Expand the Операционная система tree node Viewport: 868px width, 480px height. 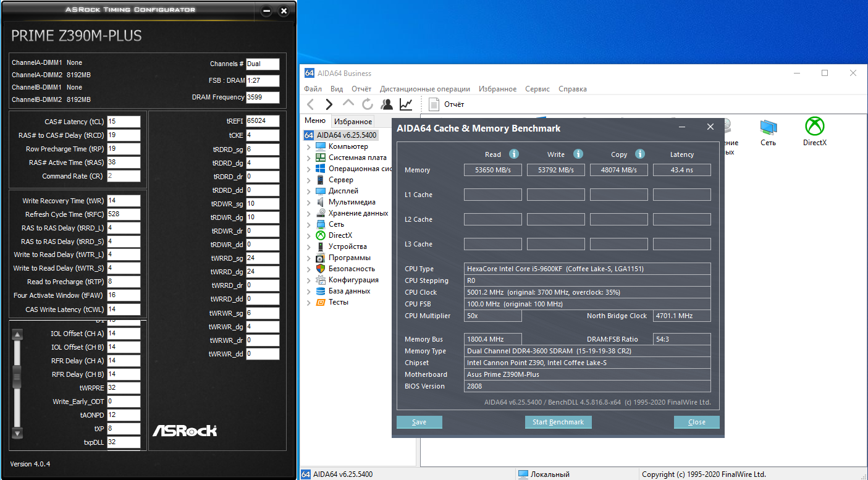[x=309, y=169]
